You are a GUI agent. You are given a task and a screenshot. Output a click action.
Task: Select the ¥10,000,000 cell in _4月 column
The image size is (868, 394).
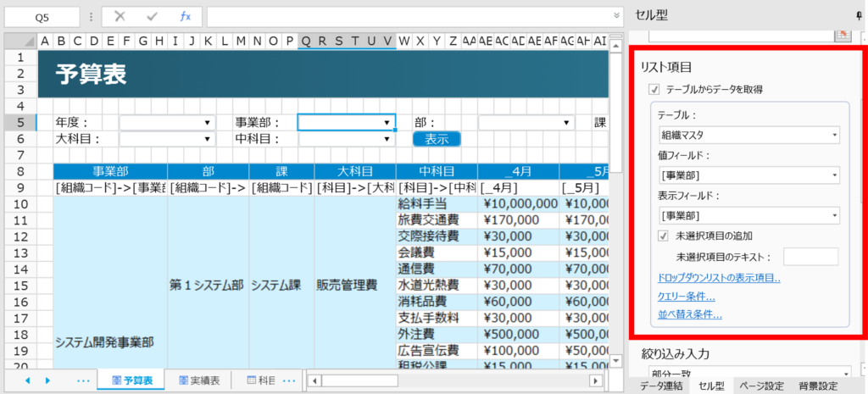coord(519,203)
